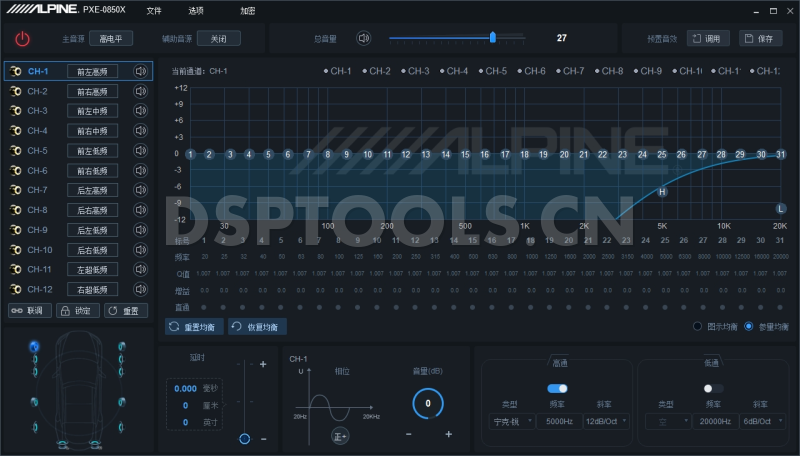The height and width of the screenshot is (456, 800).
Task: Open the 文件 menu
Action: point(154,11)
